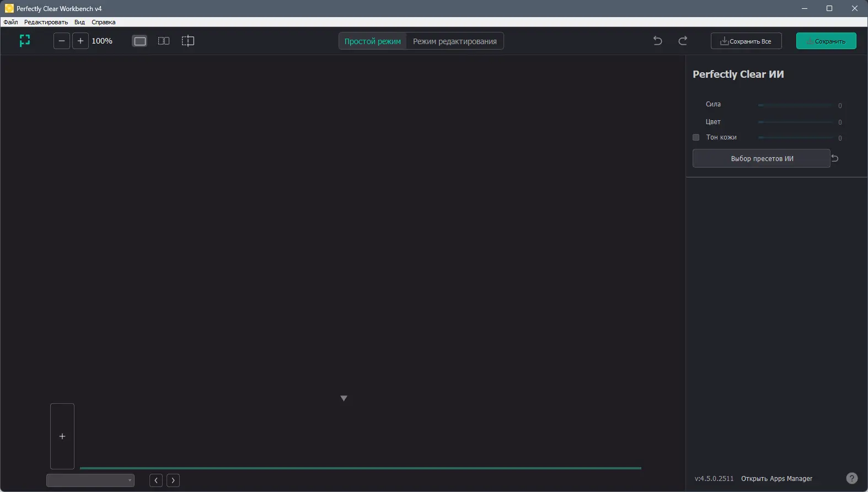This screenshot has width=868, height=492.
Task: Click the green Сохранить button
Action: (826, 41)
